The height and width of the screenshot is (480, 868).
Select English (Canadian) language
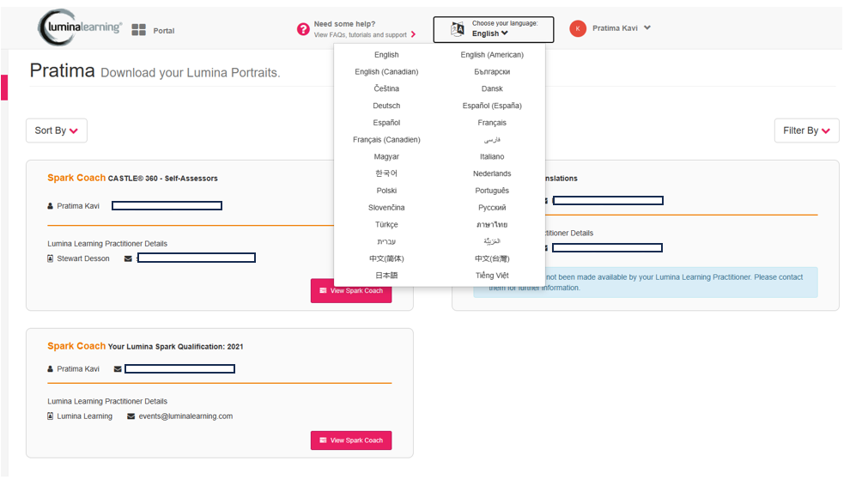click(x=386, y=71)
